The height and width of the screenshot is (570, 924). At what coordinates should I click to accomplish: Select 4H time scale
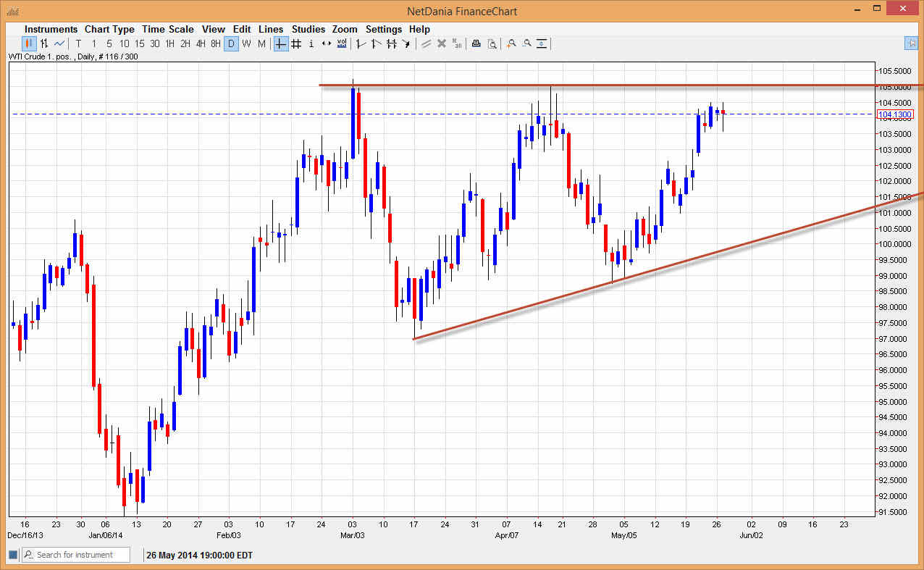pos(201,43)
